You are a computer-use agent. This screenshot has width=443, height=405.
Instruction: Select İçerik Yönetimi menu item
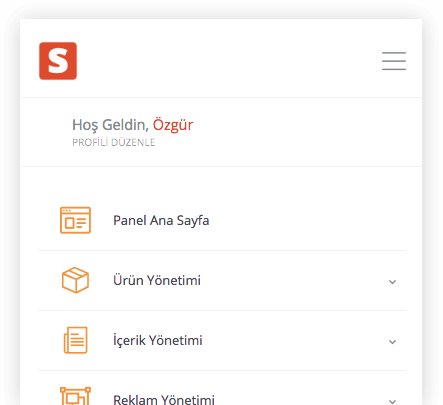click(222, 340)
